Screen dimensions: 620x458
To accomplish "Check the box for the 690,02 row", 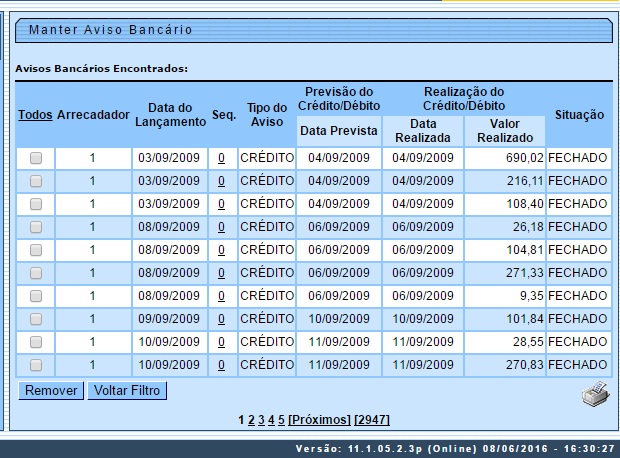I will point(36,158).
